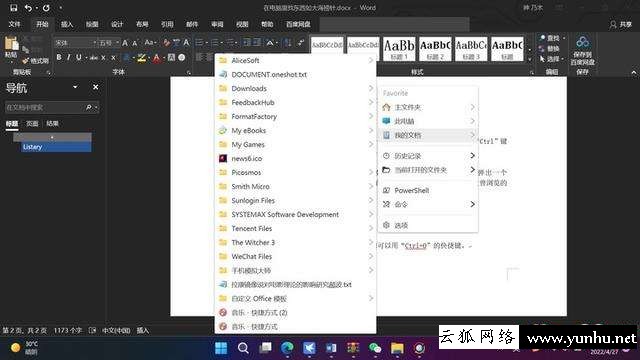
Task: Toggle Italic formatting in ribbon
Action: coord(69,58)
